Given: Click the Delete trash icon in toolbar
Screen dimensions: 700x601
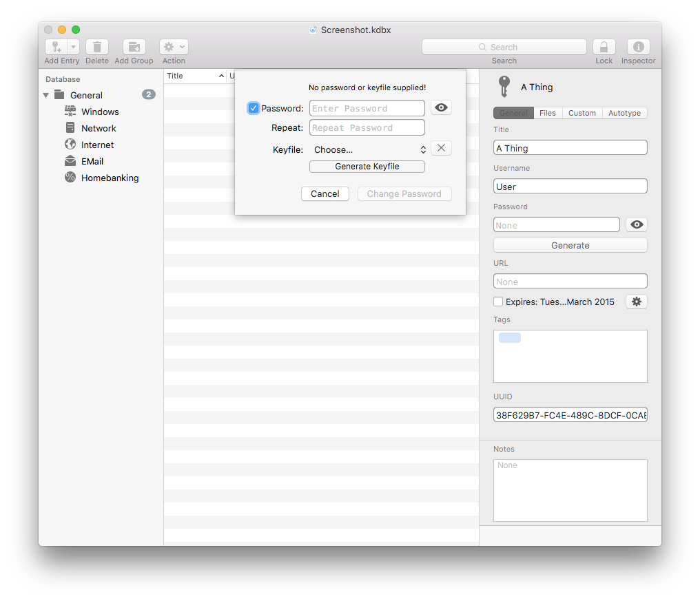Looking at the screenshot, I should point(97,47).
